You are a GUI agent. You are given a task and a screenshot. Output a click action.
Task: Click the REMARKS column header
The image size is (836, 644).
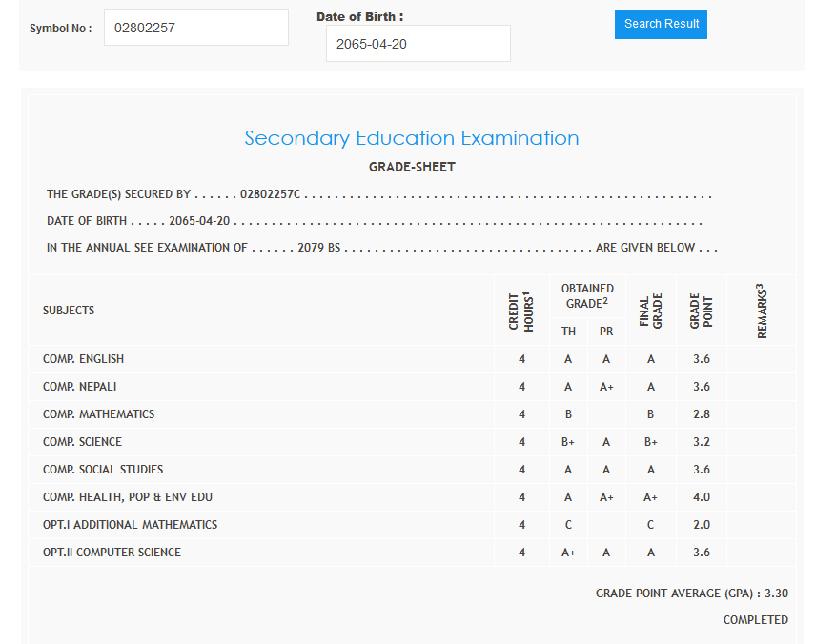click(762, 311)
